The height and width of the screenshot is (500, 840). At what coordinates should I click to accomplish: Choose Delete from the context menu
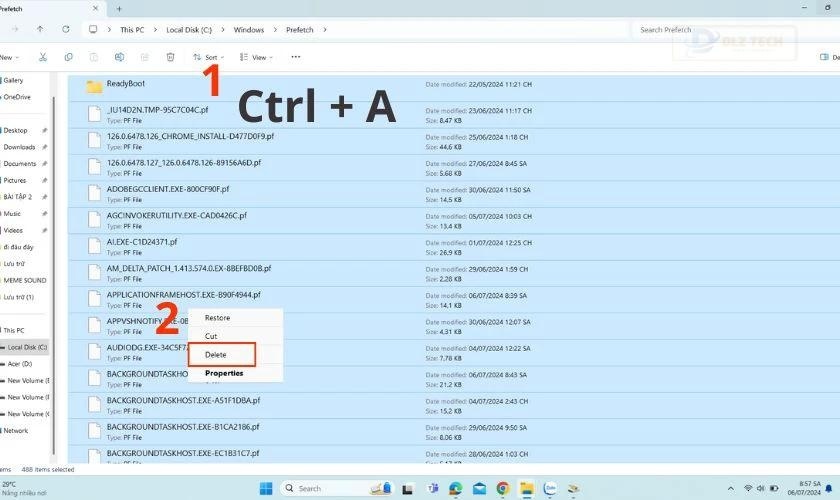216,355
